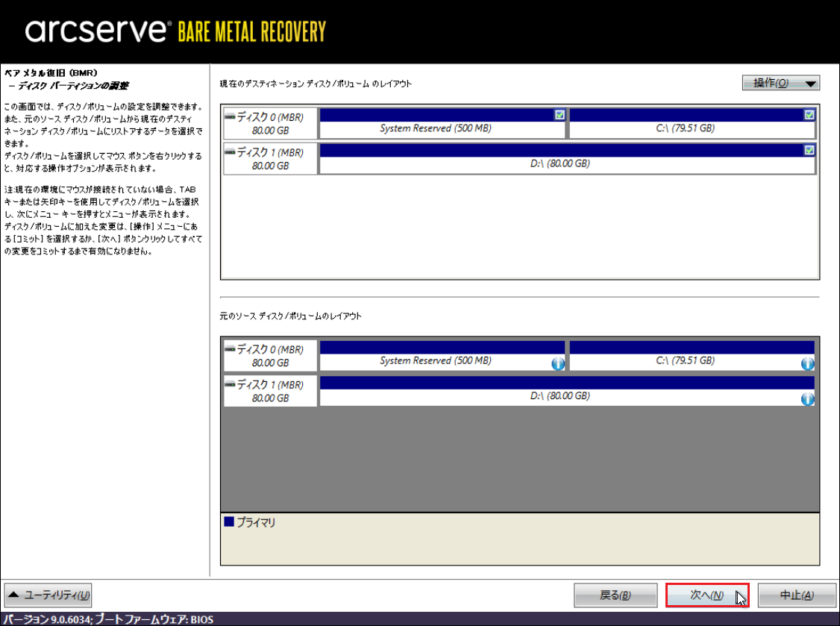Select source Disk 0 (MBR) disk icon
The height and width of the screenshot is (626, 840).
230,349
